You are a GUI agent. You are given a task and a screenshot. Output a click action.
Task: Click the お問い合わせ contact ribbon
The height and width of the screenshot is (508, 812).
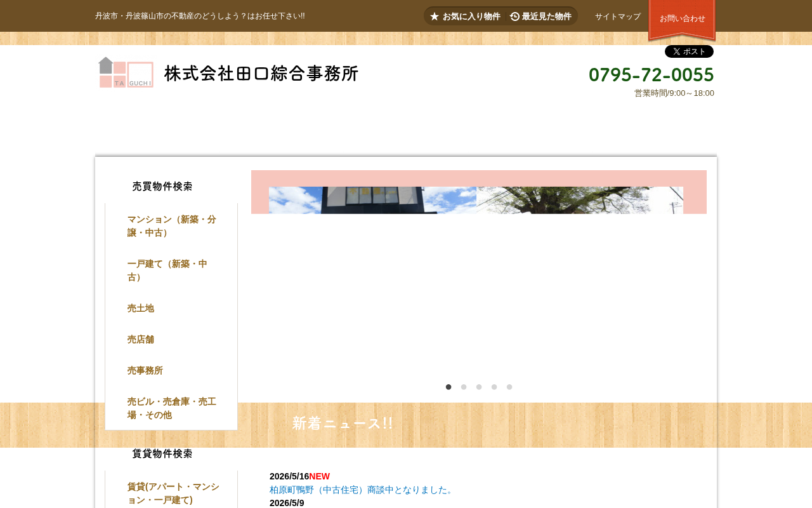tap(682, 19)
